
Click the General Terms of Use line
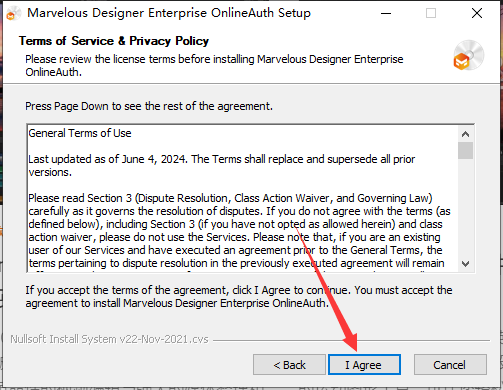pyautogui.click(x=80, y=133)
